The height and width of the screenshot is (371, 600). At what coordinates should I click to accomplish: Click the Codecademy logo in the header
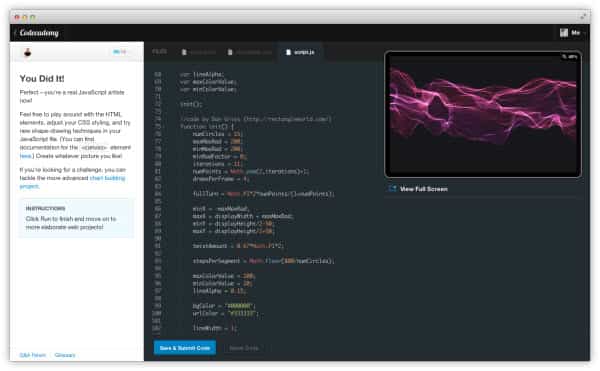(x=39, y=33)
